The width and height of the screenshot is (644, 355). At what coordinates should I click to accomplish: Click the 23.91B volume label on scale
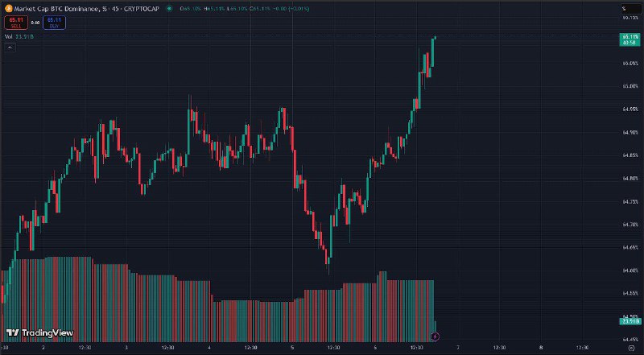click(630, 321)
